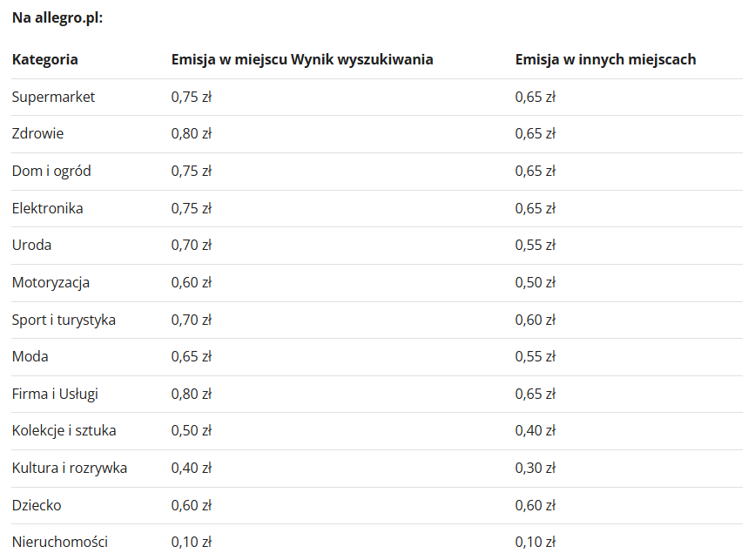Click 0,50 zł price in Motoryzacja row
Screen dimensions: 755x560
click(x=535, y=282)
